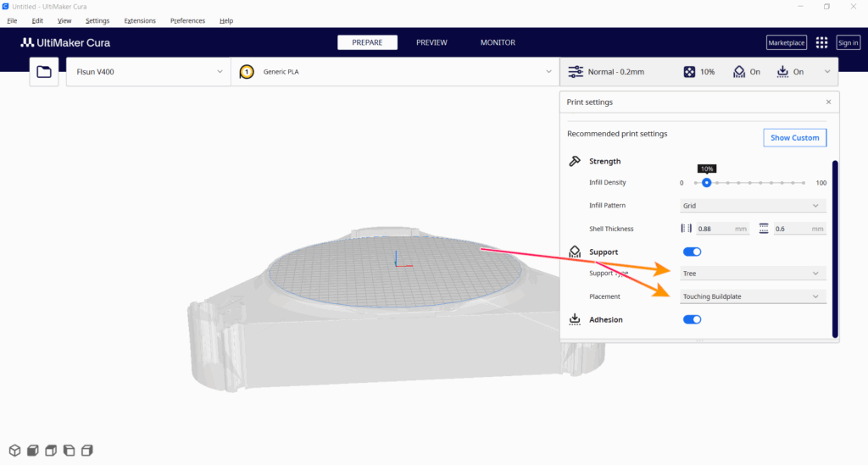Open the application grid switcher icon
The width and height of the screenshot is (868, 465).
pyautogui.click(x=821, y=42)
